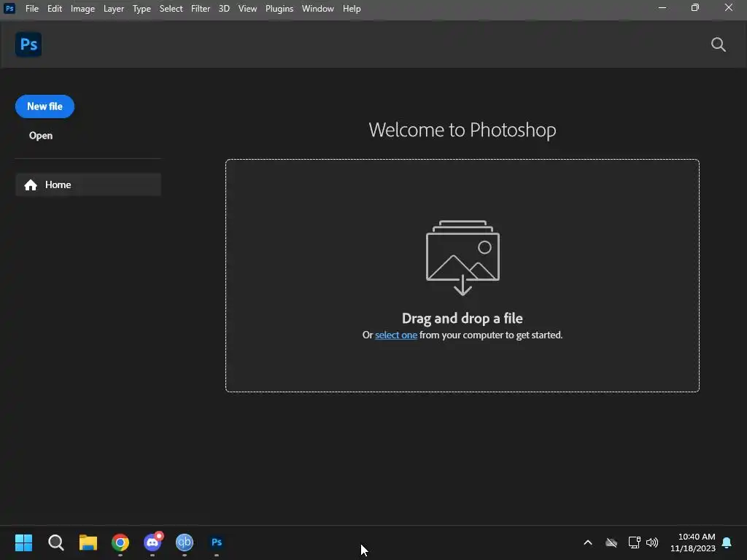Click the volume speaker tray icon
The height and width of the screenshot is (560, 747).
(652, 542)
